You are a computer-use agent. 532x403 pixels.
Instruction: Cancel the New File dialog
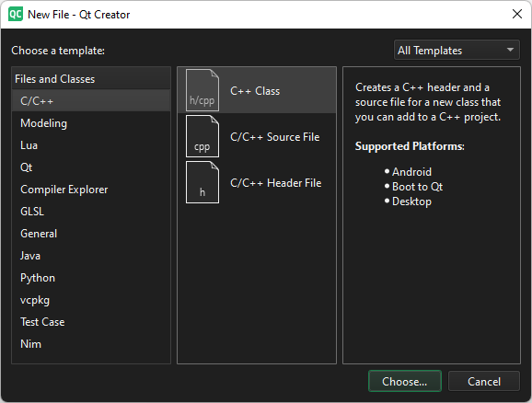pyautogui.click(x=484, y=381)
